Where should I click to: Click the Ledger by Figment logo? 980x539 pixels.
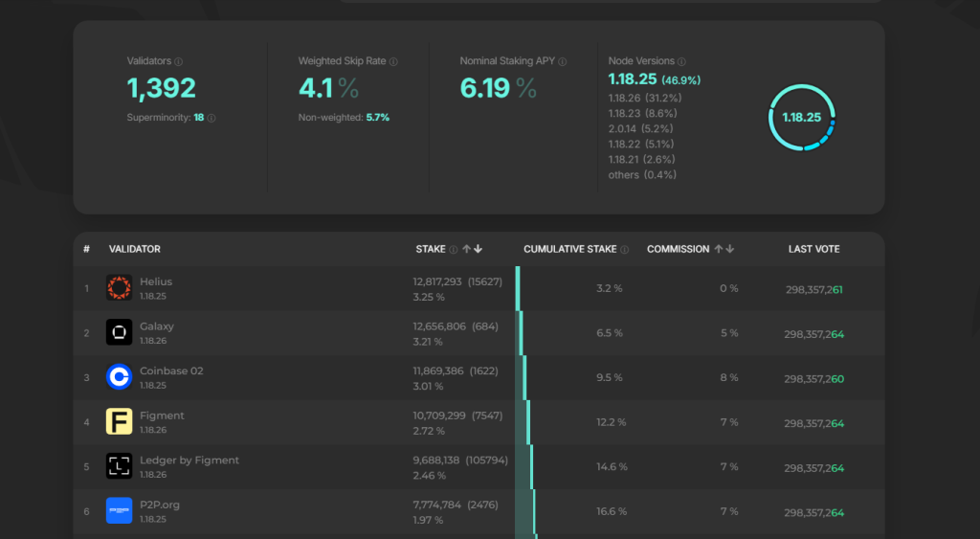[119, 466]
